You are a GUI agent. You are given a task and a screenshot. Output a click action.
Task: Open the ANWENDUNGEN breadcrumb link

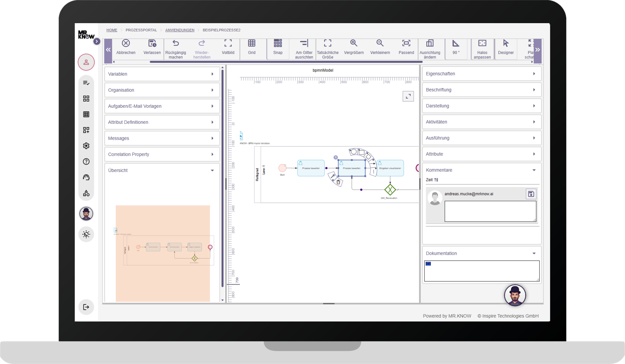pyautogui.click(x=179, y=30)
